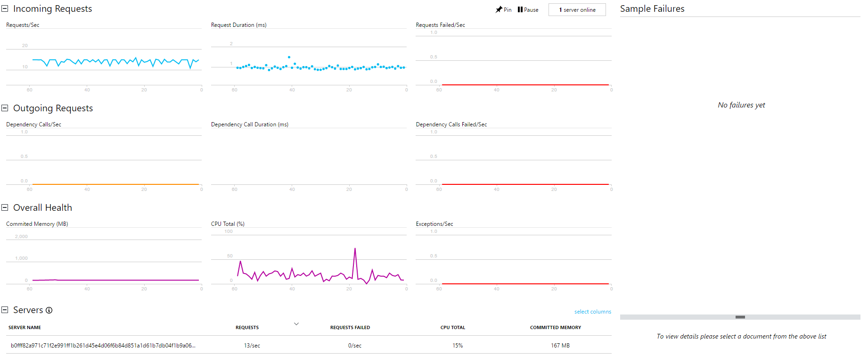Screen dimensions: 868x364
Task: Open the select columns link
Action: pyautogui.click(x=592, y=312)
